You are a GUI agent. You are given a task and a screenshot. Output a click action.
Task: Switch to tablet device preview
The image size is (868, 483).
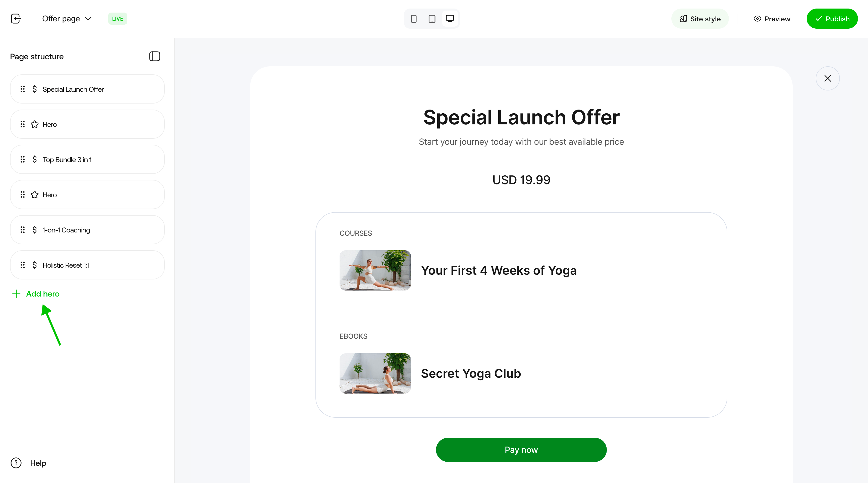(432, 19)
